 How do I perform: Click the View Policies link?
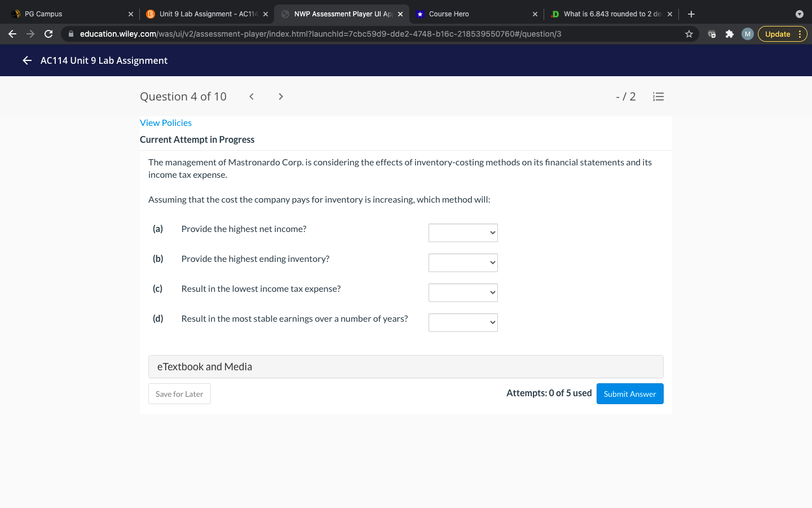point(166,123)
